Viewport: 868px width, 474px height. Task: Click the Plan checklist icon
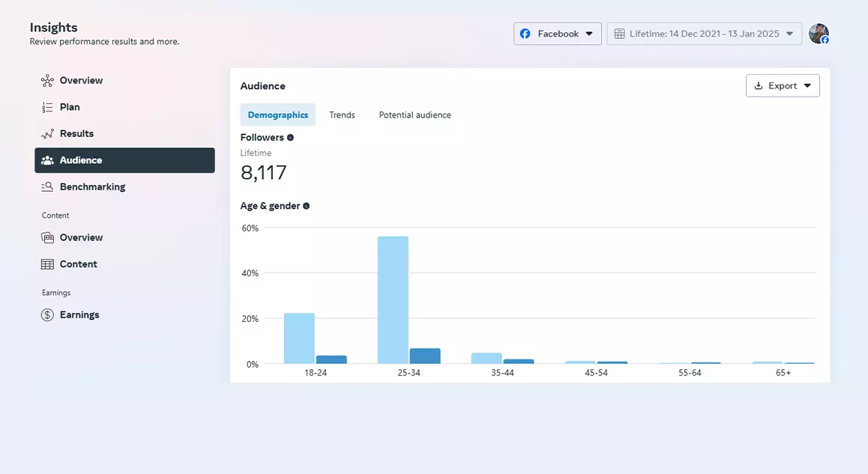pyautogui.click(x=48, y=107)
